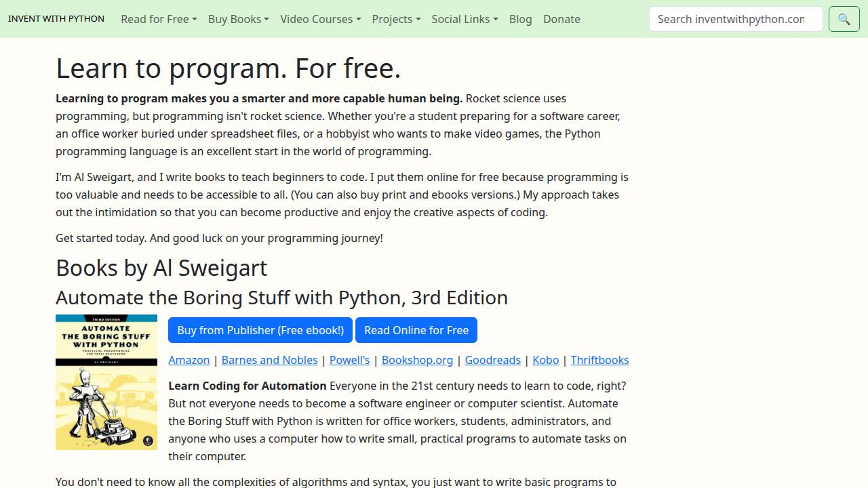Click the Invent With Python site logo
This screenshot has width=868, height=488.
coord(56,19)
